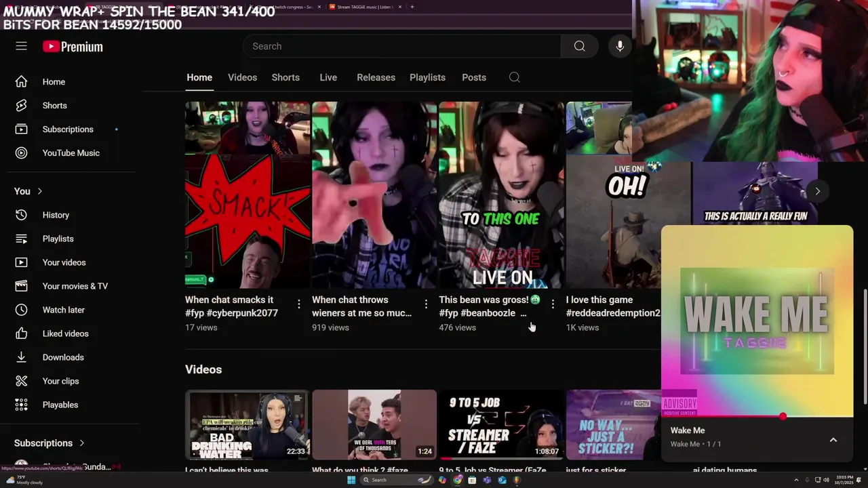868x488 pixels.
Task: Click the YouTube Premium logo
Action: tap(73, 47)
